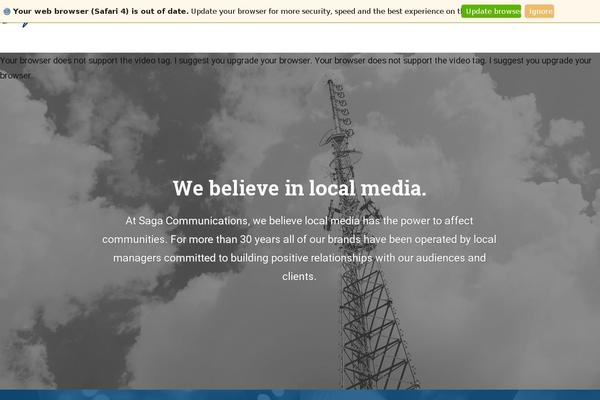Click the banner text 'Update your browser for more security'
600x400 pixels.
tap(261, 11)
